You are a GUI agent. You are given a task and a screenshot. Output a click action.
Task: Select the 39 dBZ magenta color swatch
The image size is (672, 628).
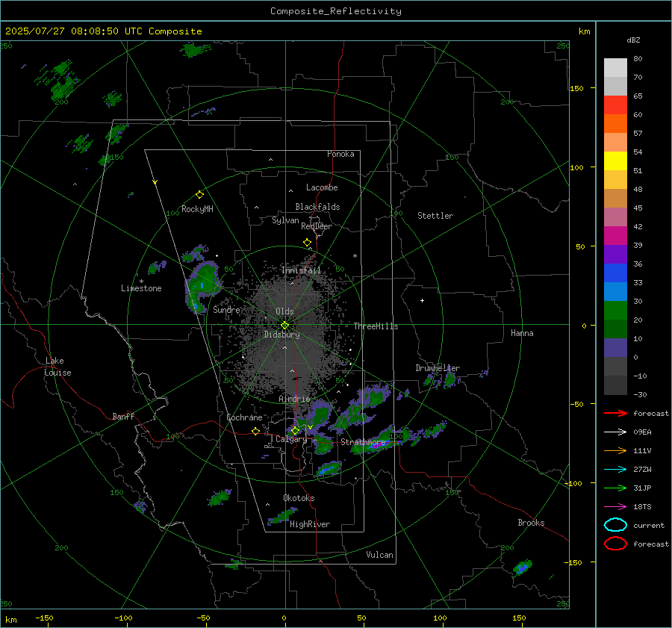point(615,236)
